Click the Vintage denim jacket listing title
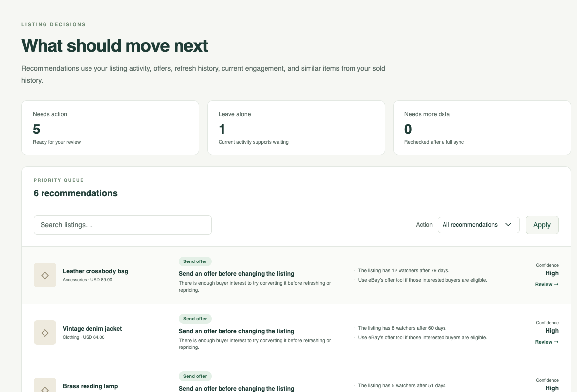The width and height of the screenshot is (577, 392). [x=92, y=329]
